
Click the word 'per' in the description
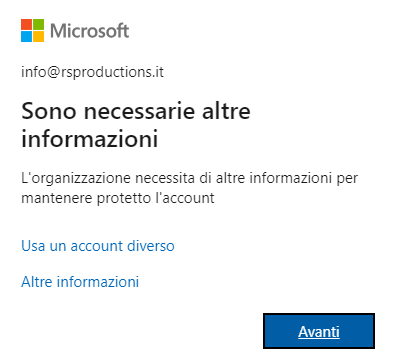point(347,179)
